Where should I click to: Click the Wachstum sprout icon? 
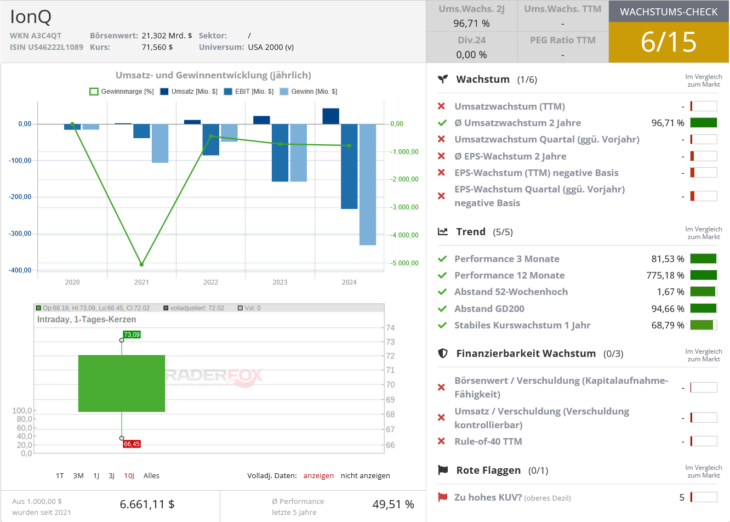pyautogui.click(x=443, y=79)
